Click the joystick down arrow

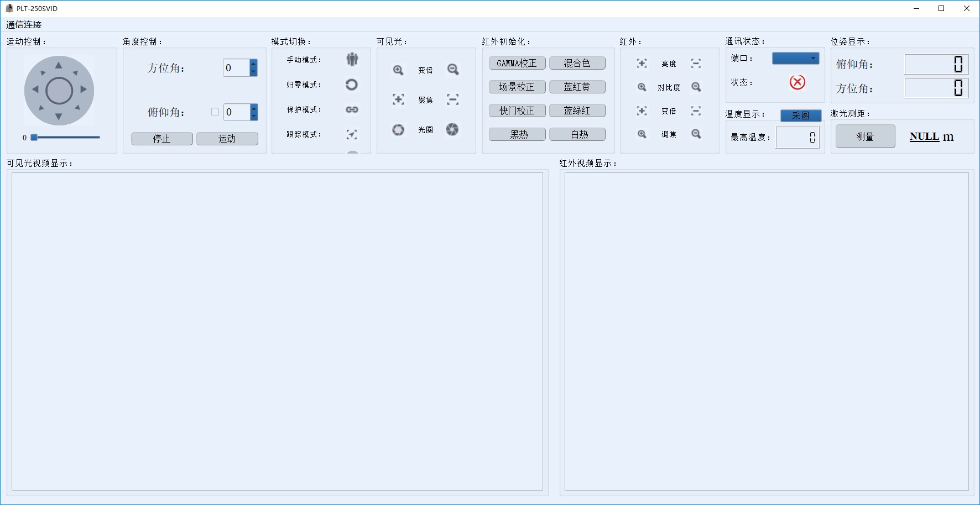pos(59,117)
